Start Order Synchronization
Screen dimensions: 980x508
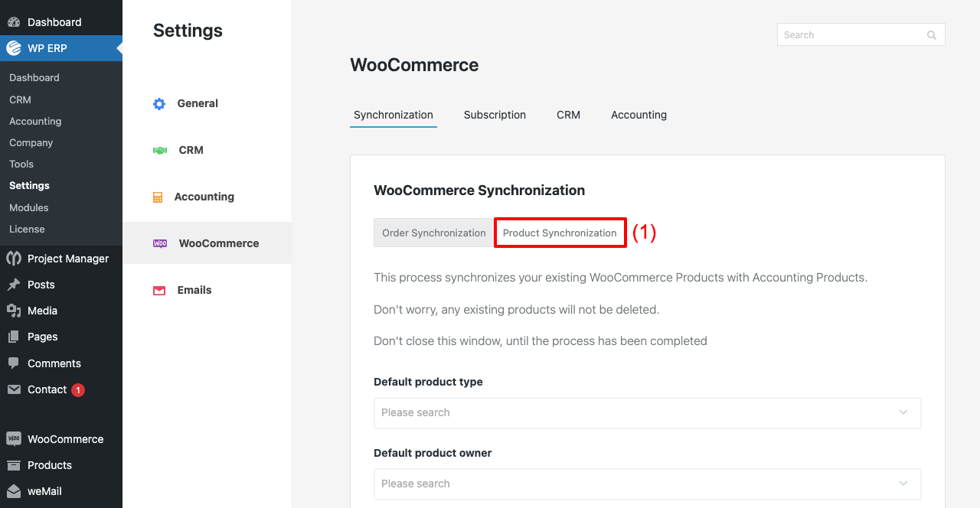(x=433, y=232)
